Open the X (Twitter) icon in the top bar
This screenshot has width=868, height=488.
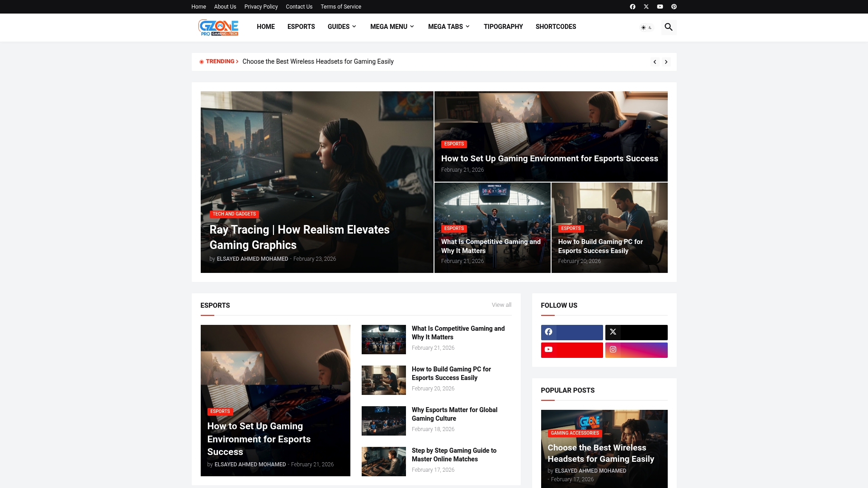tap(646, 6)
